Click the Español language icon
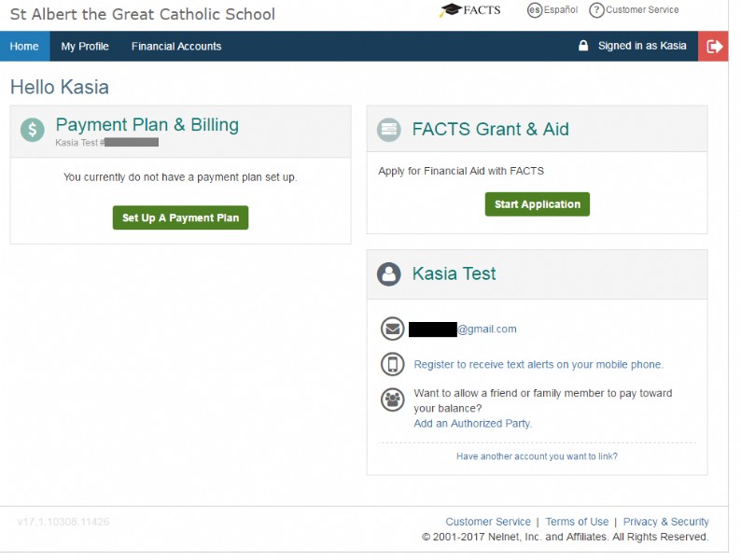This screenshot has width=741, height=560. [534, 10]
